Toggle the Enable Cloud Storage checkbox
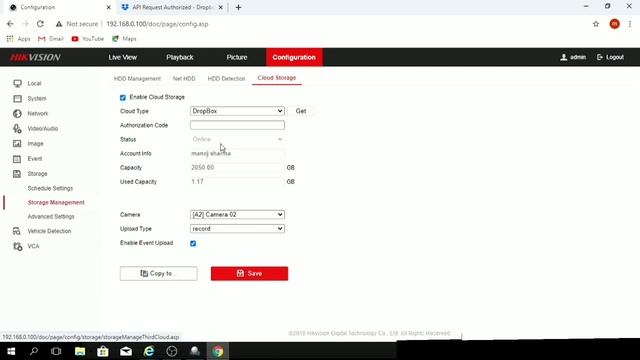The image size is (640, 360). tap(123, 98)
